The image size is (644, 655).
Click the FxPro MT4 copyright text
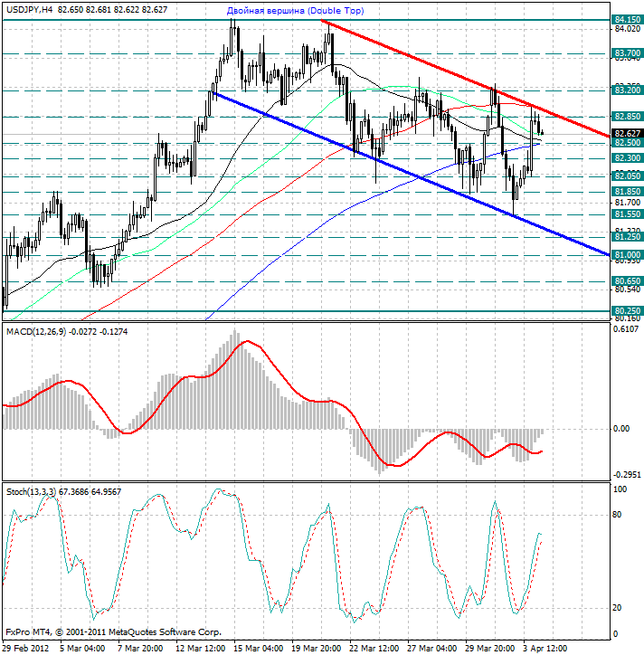pos(114,632)
